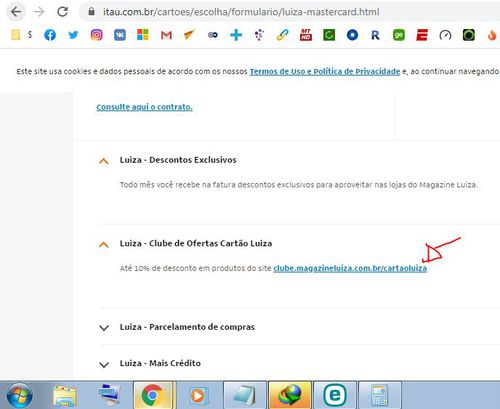The image size is (500, 409).
Task: Open the Microsoft bookmark icon
Action: click(x=143, y=35)
